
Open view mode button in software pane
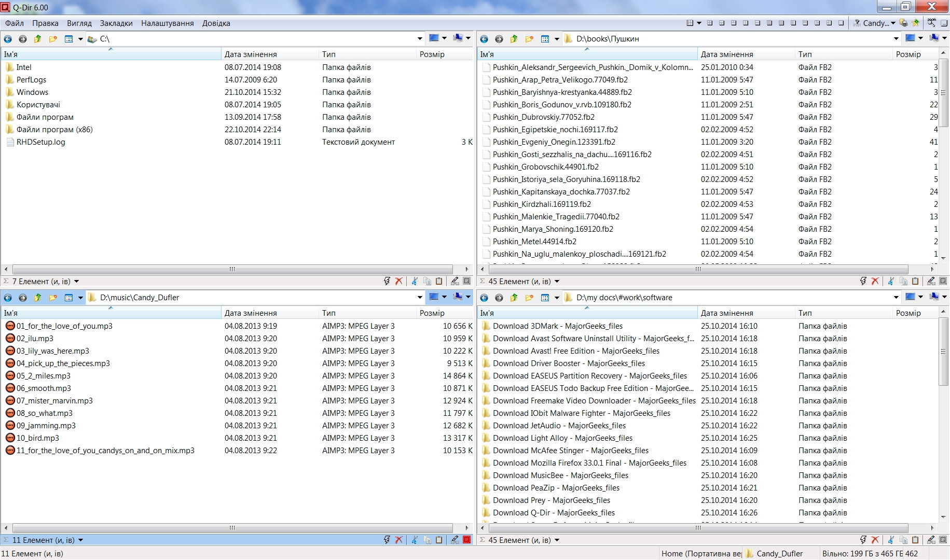(x=545, y=298)
